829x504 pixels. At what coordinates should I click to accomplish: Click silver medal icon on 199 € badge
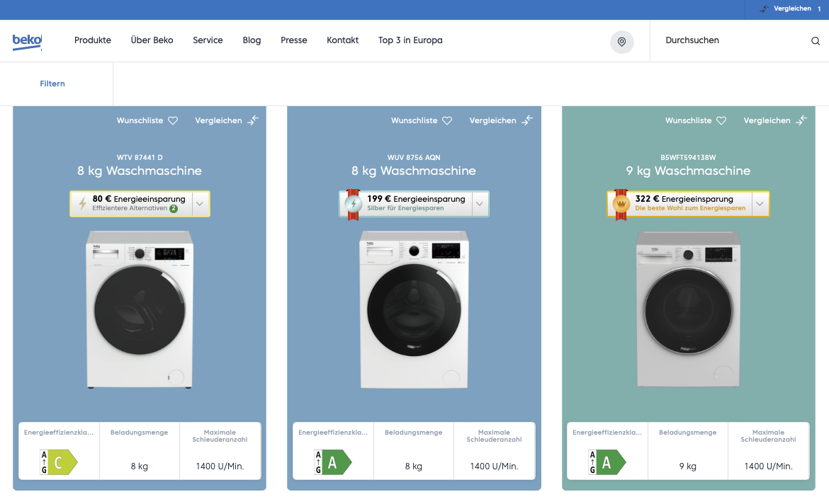coord(353,204)
